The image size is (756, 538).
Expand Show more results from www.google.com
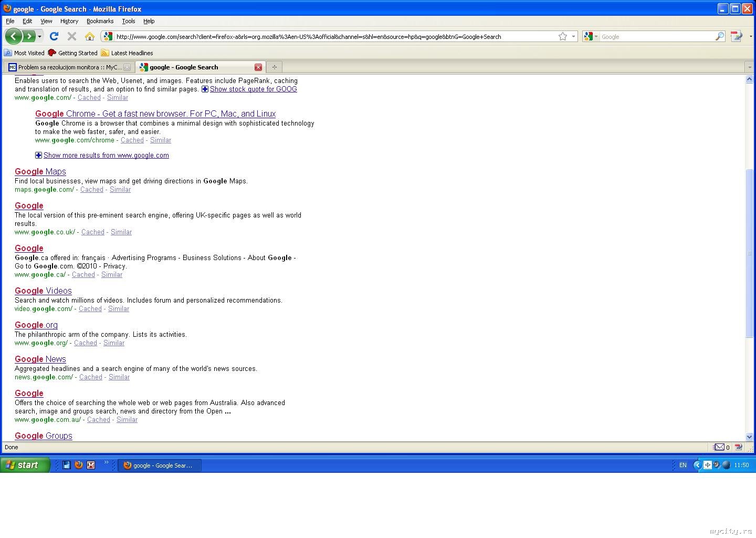pos(102,156)
